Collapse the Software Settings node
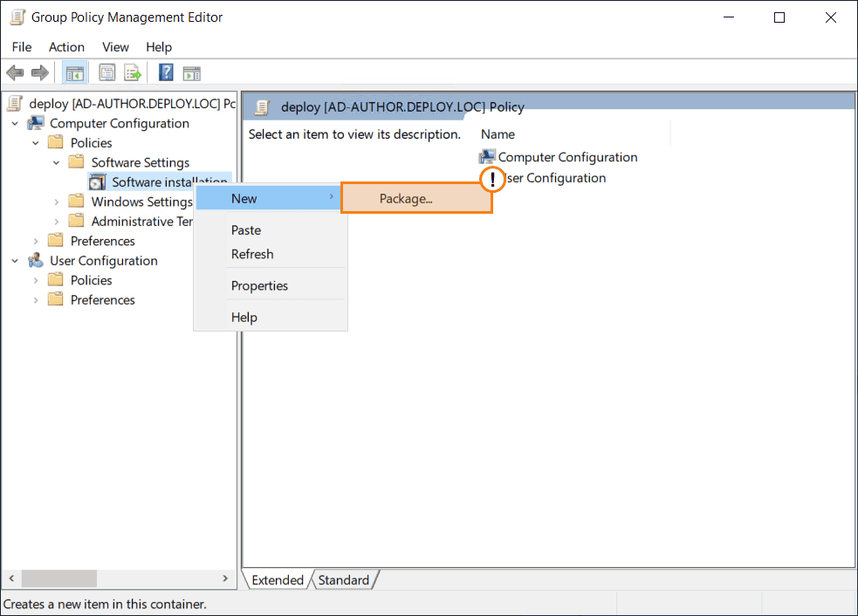The image size is (858, 616). pos(57,163)
